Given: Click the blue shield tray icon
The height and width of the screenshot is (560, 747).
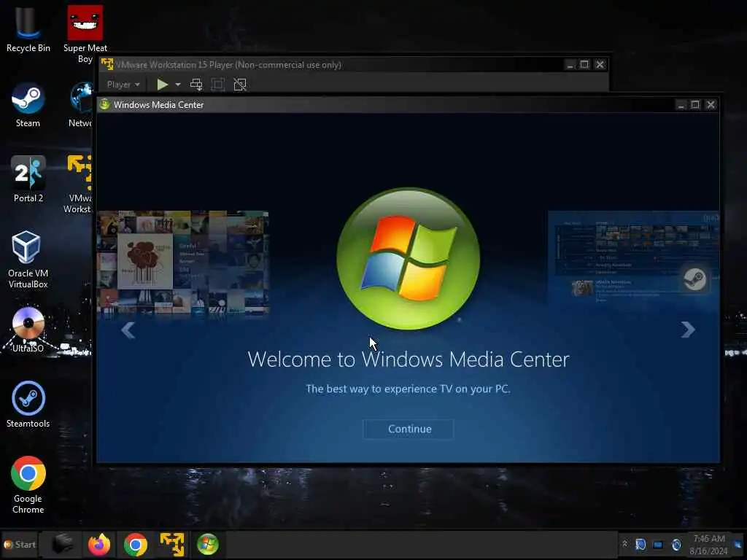Looking at the screenshot, I should 640,544.
